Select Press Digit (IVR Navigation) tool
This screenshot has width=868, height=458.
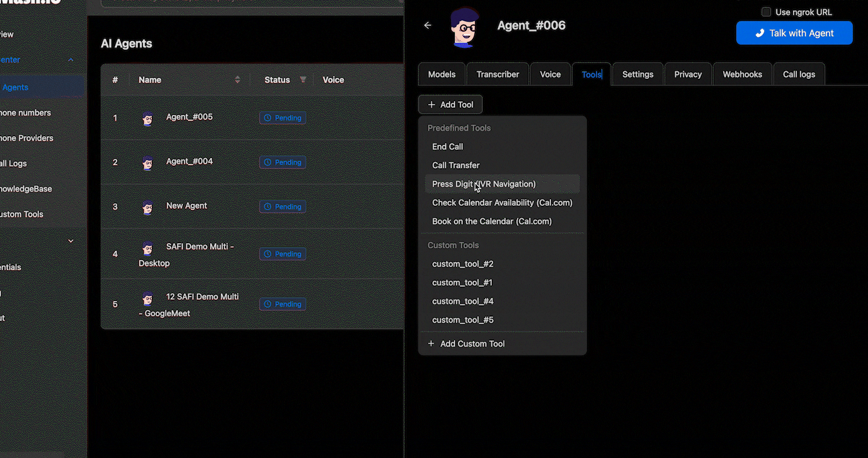point(502,184)
